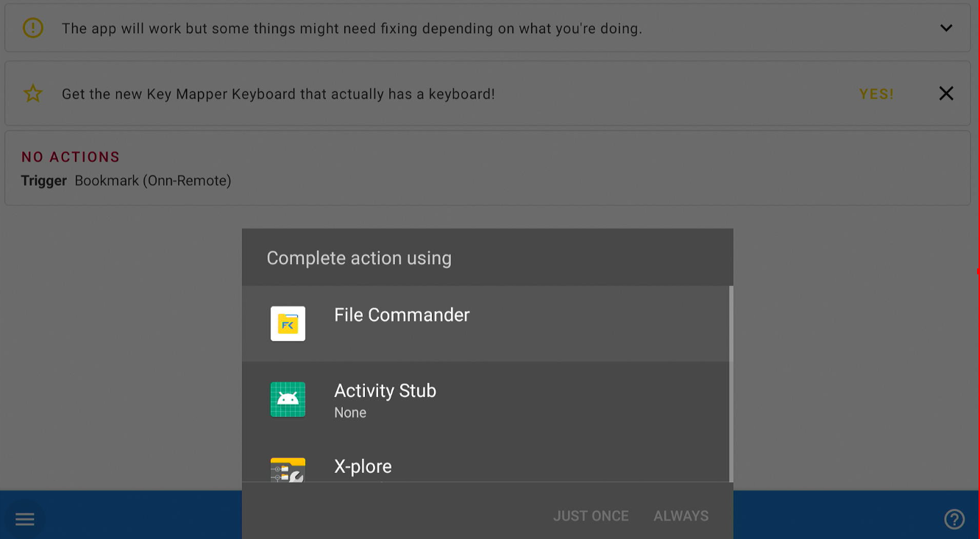Screen dimensions: 980x539
Task: Collapse the warning message with the chevron
Action: [945, 27]
